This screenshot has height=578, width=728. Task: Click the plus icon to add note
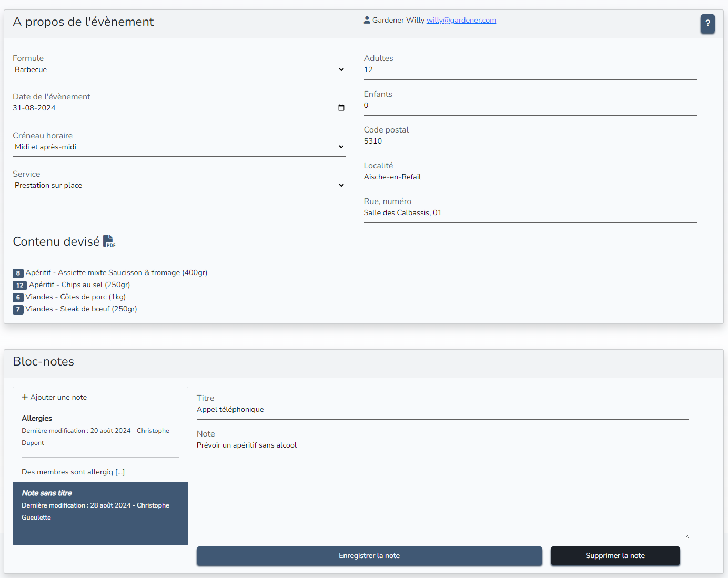click(x=25, y=397)
